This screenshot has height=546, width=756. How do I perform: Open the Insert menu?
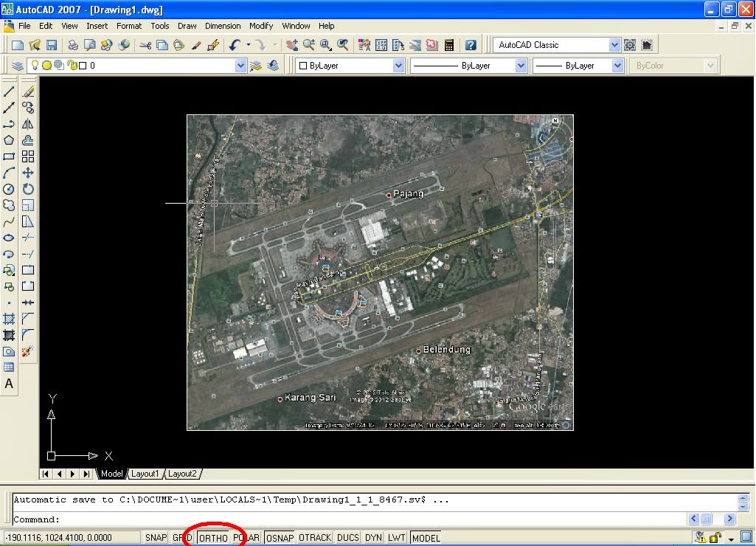click(97, 26)
